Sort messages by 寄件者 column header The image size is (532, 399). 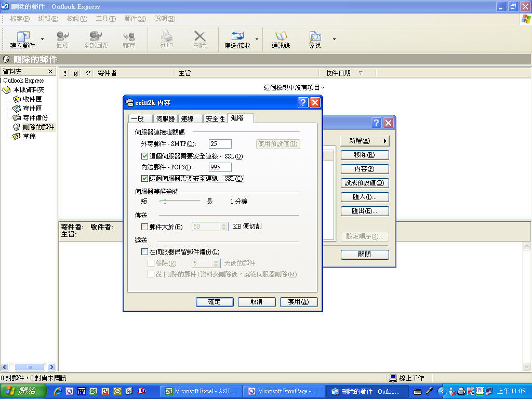click(x=134, y=73)
